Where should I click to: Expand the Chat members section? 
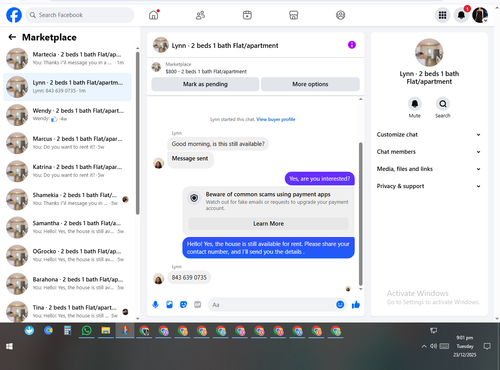pos(429,152)
